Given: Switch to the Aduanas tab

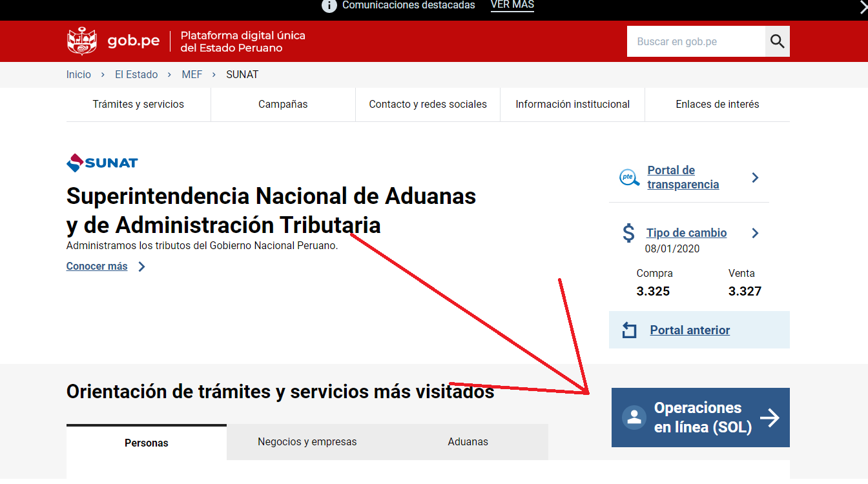Looking at the screenshot, I should tap(468, 442).
